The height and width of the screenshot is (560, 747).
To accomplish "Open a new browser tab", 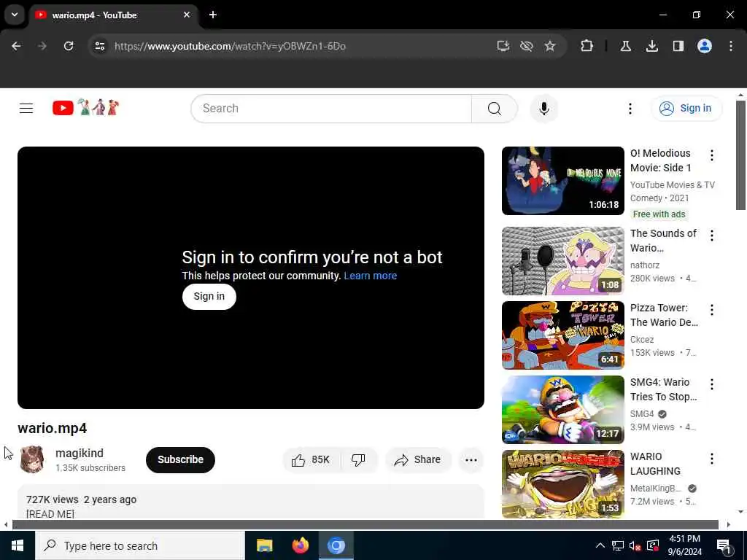I will tap(212, 15).
